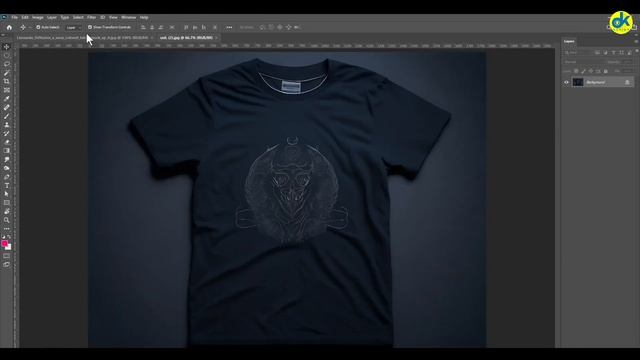
Task: Select the Zoom tool
Action: click(x=7, y=220)
